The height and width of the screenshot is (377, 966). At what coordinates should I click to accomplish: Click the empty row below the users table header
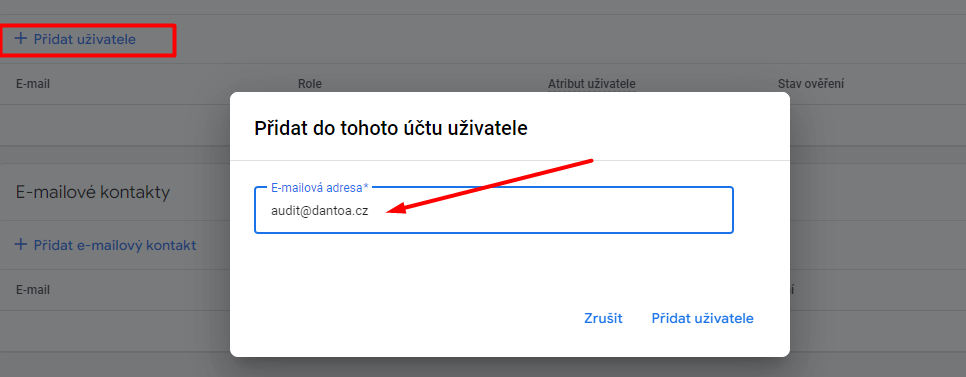(115, 125)
